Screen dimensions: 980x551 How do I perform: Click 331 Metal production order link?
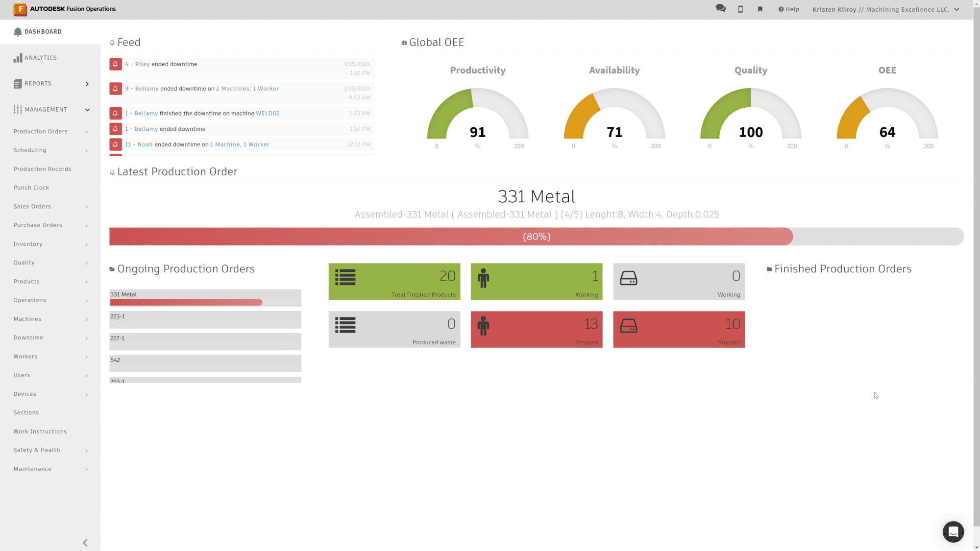click(x=124, y=294)
